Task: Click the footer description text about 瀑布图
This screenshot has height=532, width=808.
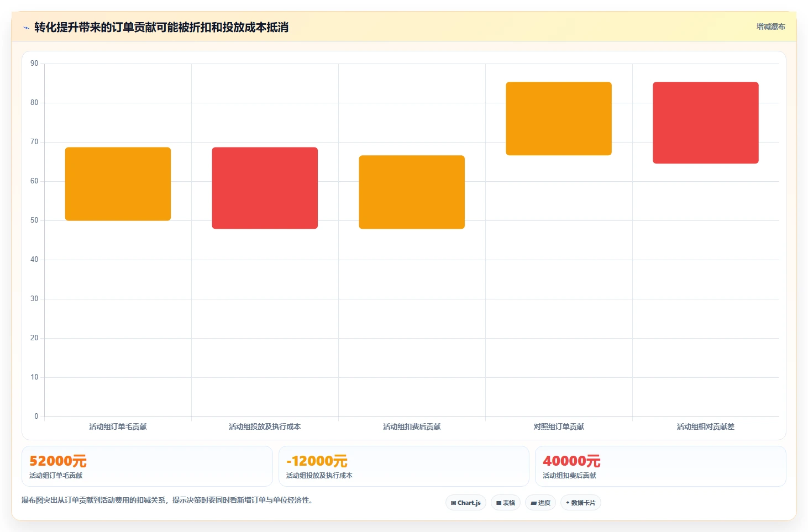Action: pyautogui.click(x=167, y=500)
